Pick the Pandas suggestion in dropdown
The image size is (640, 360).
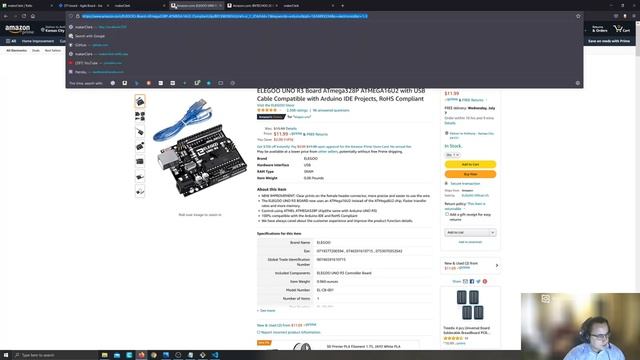click(x=324, y=72)
